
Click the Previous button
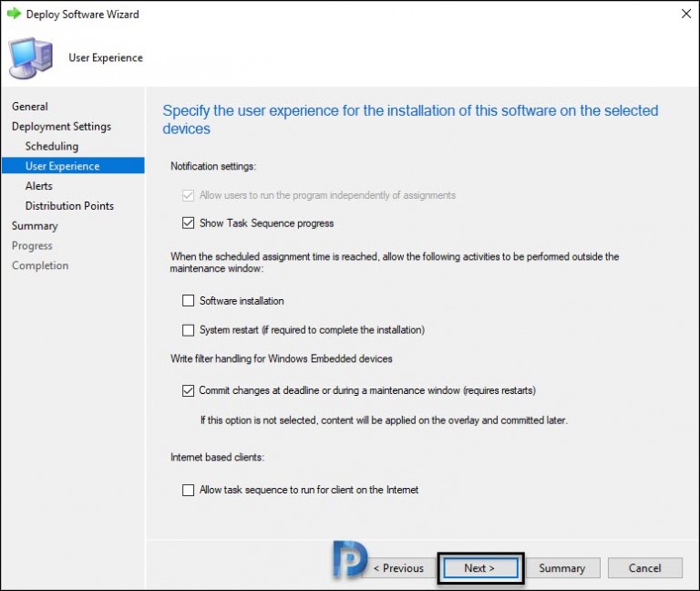(398, 568)
